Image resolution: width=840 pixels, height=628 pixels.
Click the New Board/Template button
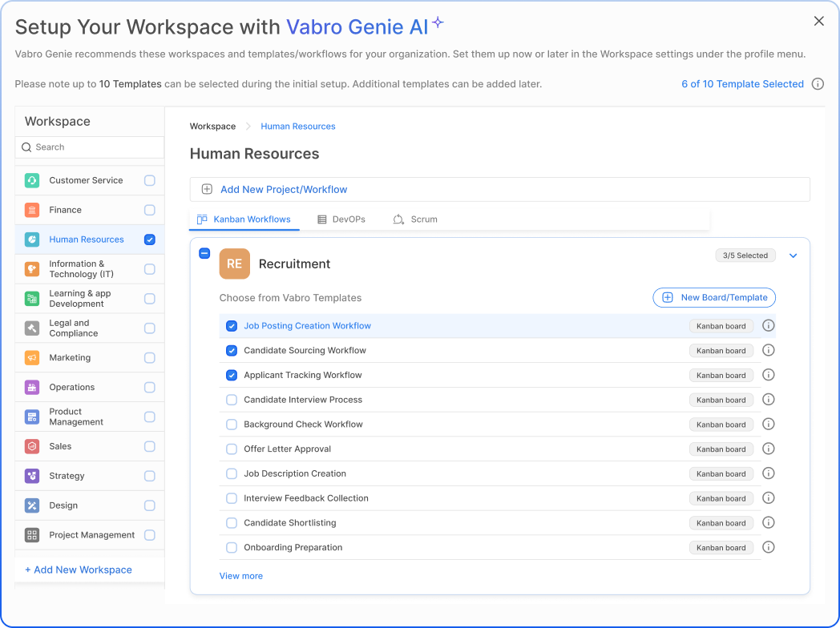tap(714, 298)
